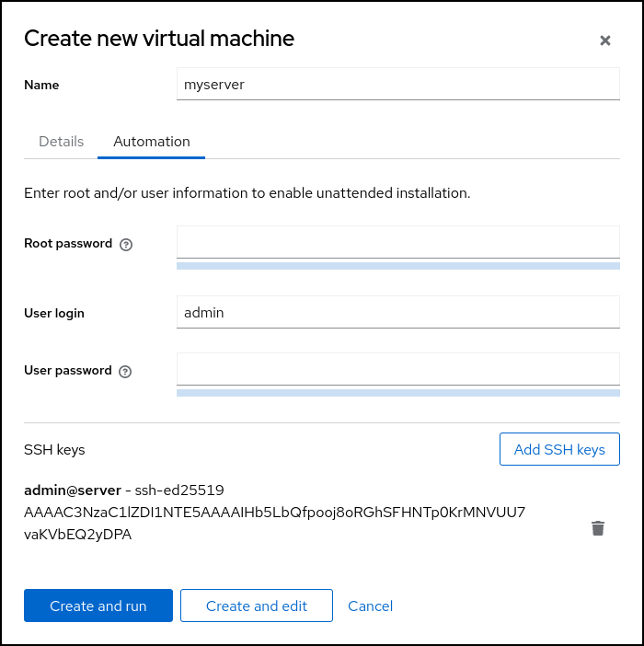Viewport: 644px width, 646px height.
Task: Click the User login field
Action: tap(397, 313)
